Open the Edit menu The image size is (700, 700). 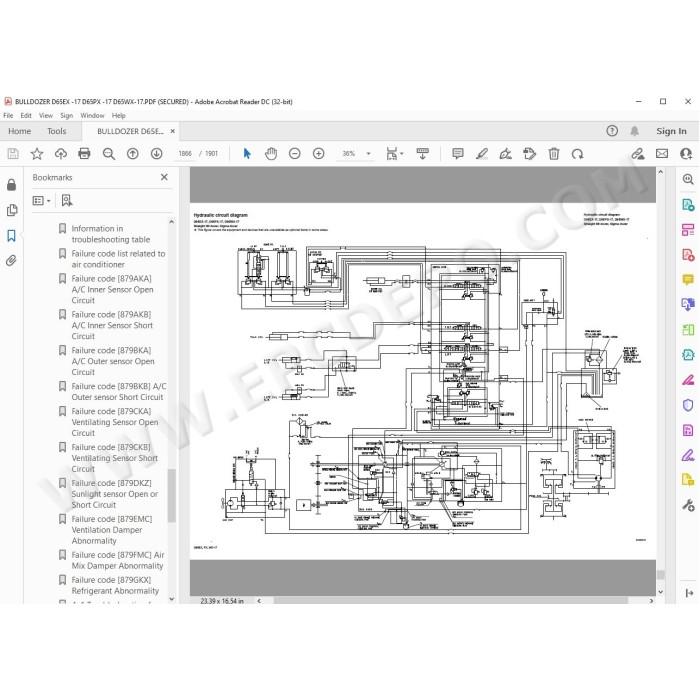26,115
